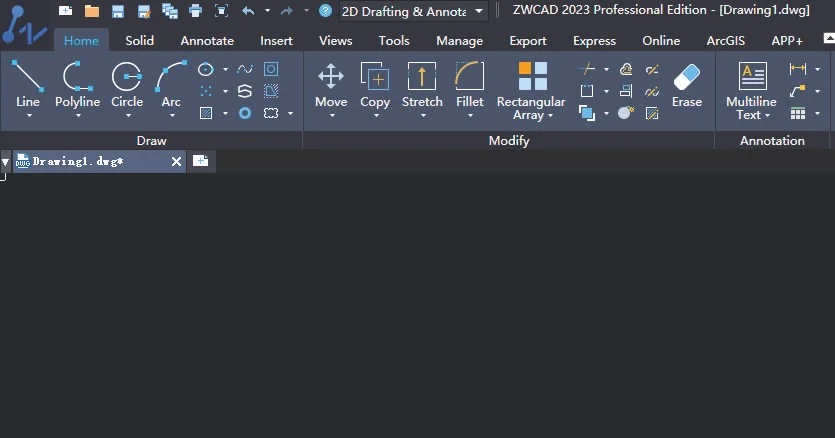Select the Polyline tool
The width and height of the screenshot is (835, 438).
pos(78,83)
